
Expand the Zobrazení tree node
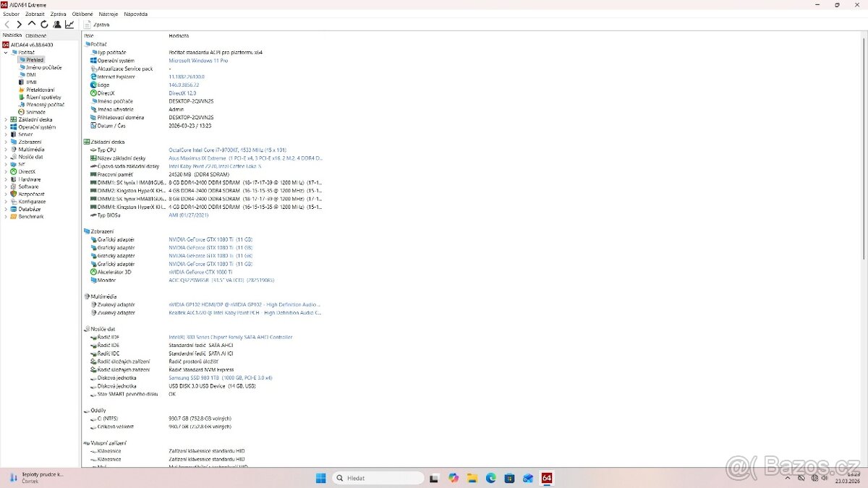tap(6, 142)
